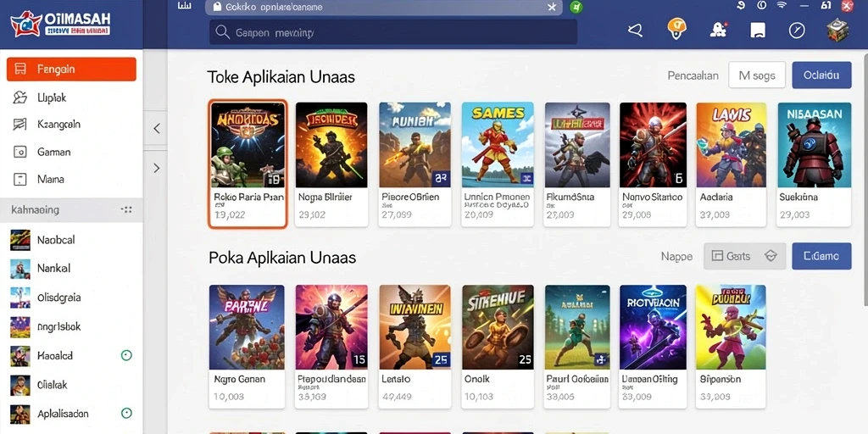
Task: Click the white bookmark icon in header
Action: tap(758, 31)
